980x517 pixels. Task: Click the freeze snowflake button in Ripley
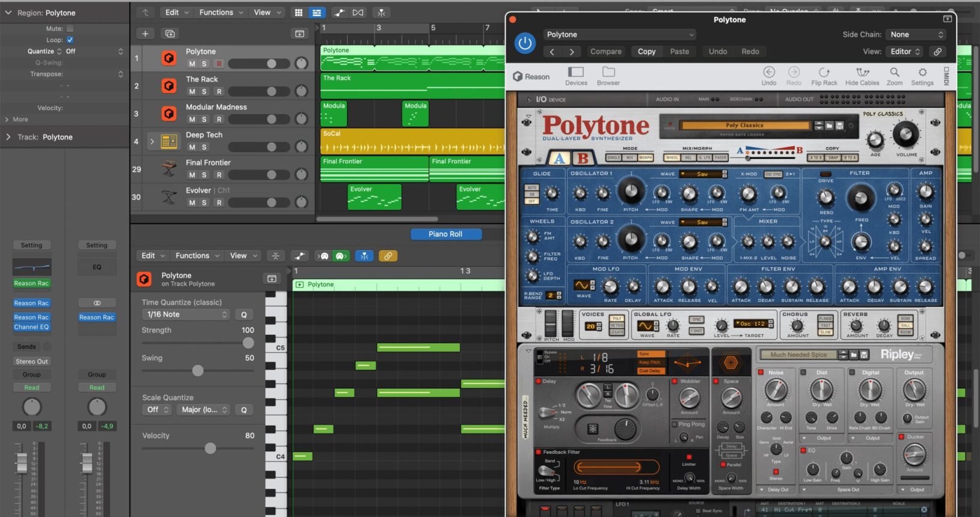pyautogui.click(x=593, y=429)
